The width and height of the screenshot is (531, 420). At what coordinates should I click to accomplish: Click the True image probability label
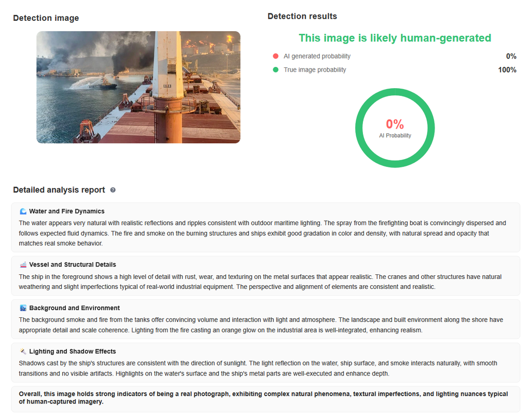(x=315, y=70)
